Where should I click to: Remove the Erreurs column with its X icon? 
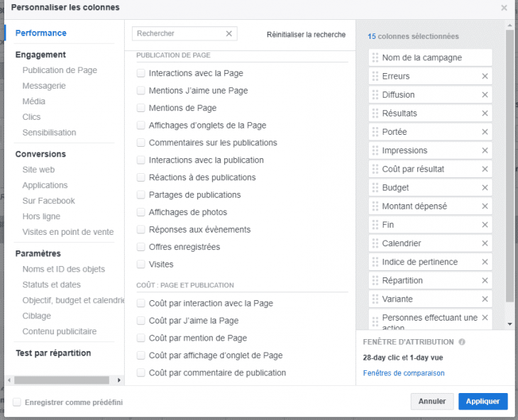pos(485,77)
